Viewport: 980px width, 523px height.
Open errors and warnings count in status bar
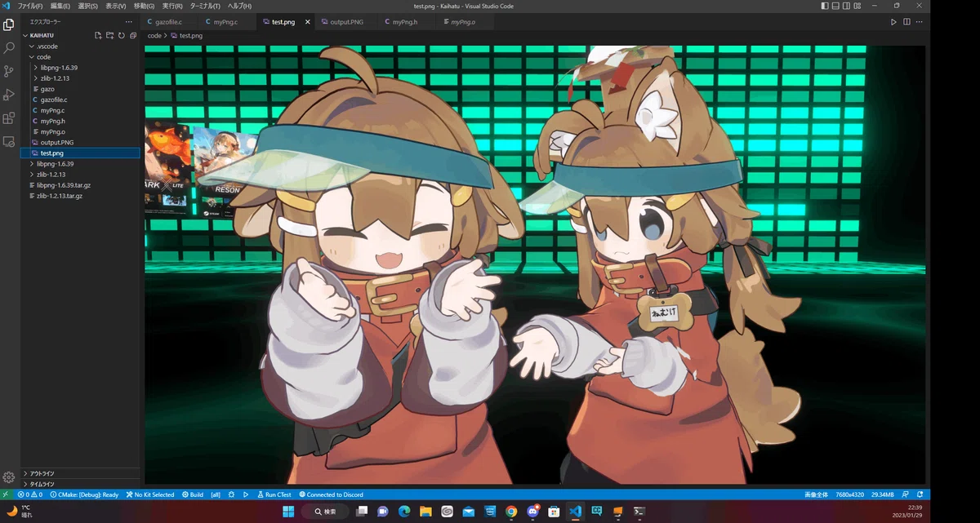(29, 494)
